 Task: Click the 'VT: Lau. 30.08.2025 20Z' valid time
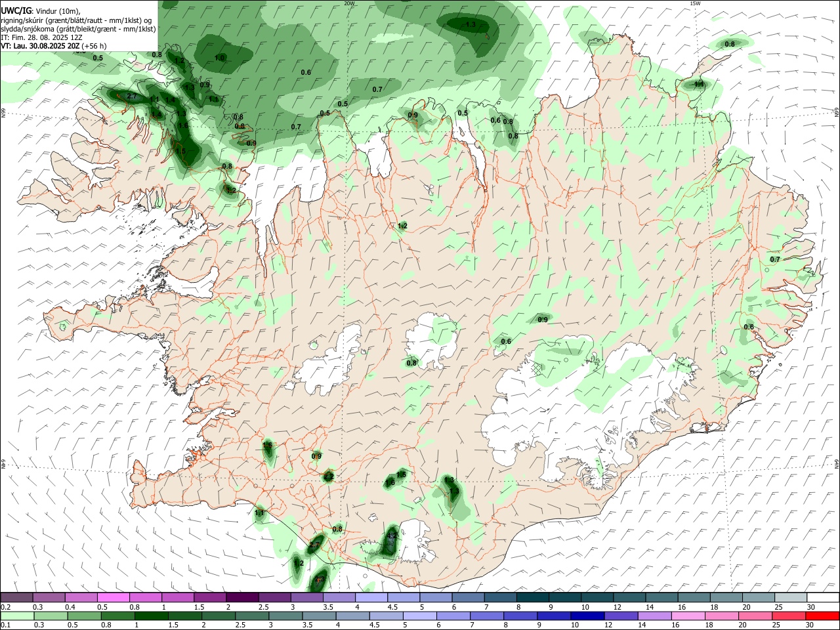pos(40,46)
